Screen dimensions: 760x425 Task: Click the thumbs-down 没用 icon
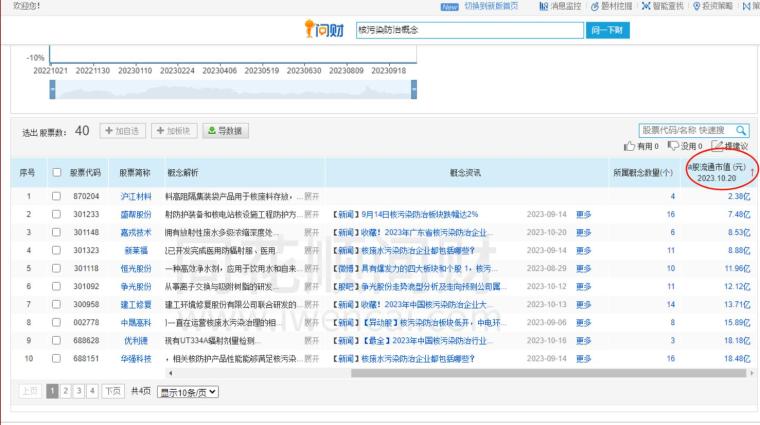click(673, 146)
